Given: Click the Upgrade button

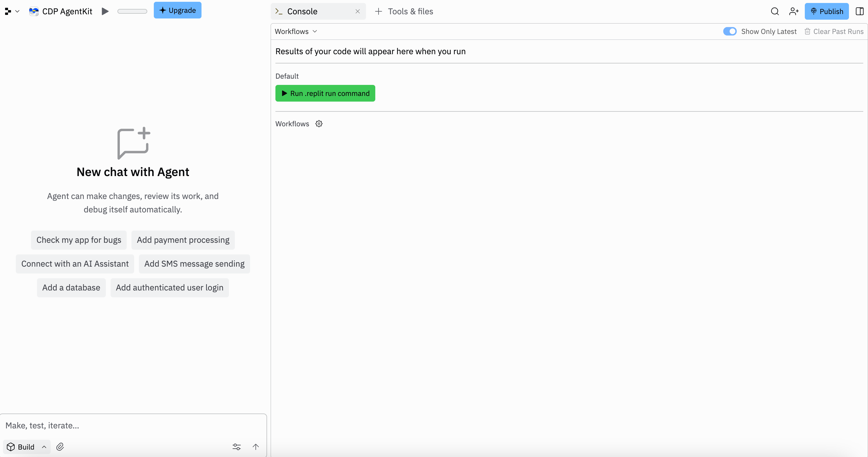Looking at the screenshot, I should click(177, 10).
